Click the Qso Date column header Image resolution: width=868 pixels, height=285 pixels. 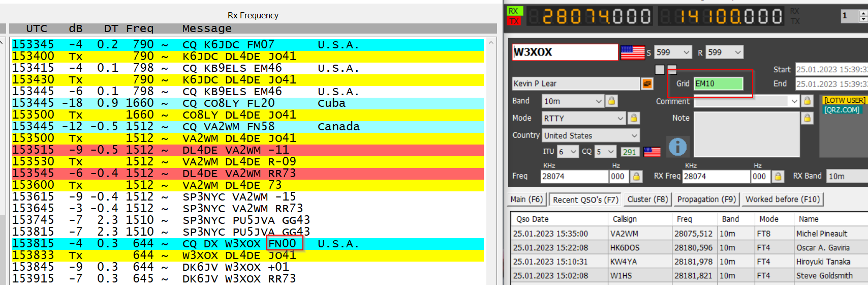[559, 219]
